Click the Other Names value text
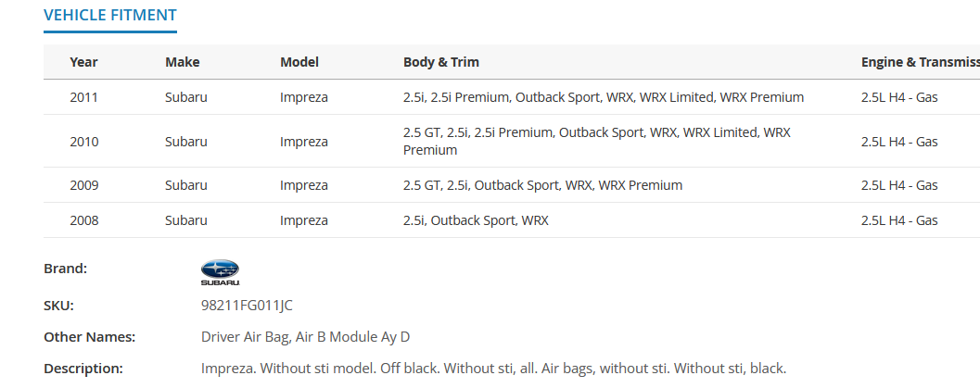This screenshot has width=980, height=388. tap(306, 337)
